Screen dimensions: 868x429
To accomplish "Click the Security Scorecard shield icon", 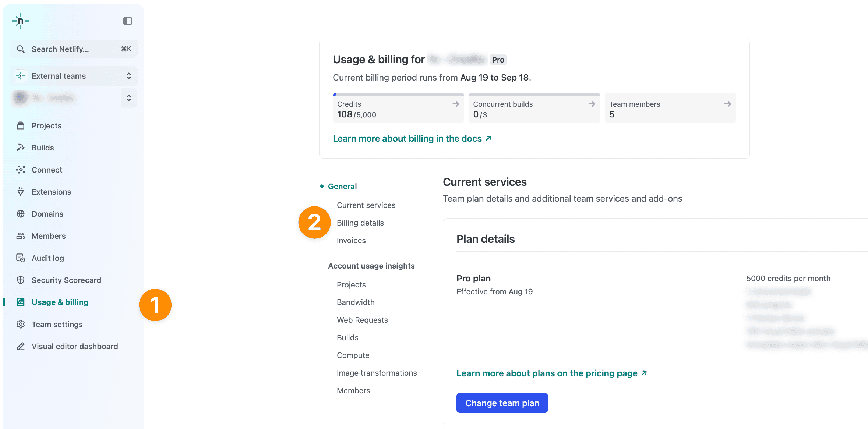I will click(21, 280).
